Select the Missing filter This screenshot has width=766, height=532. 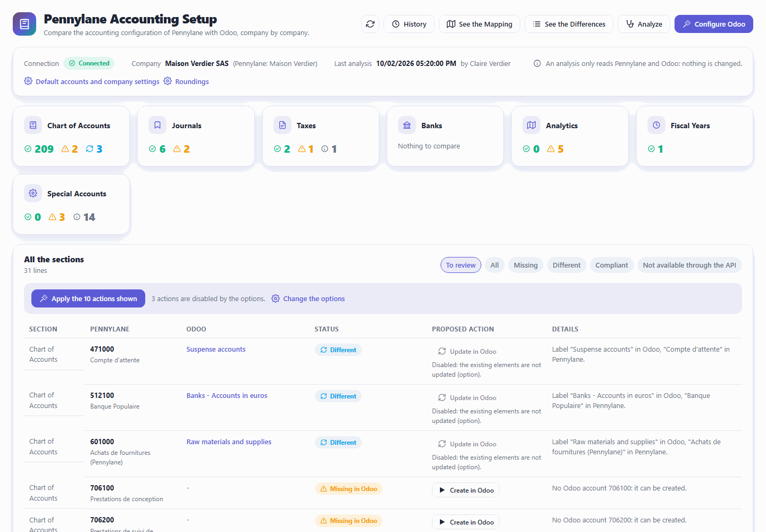coord(526,265)
